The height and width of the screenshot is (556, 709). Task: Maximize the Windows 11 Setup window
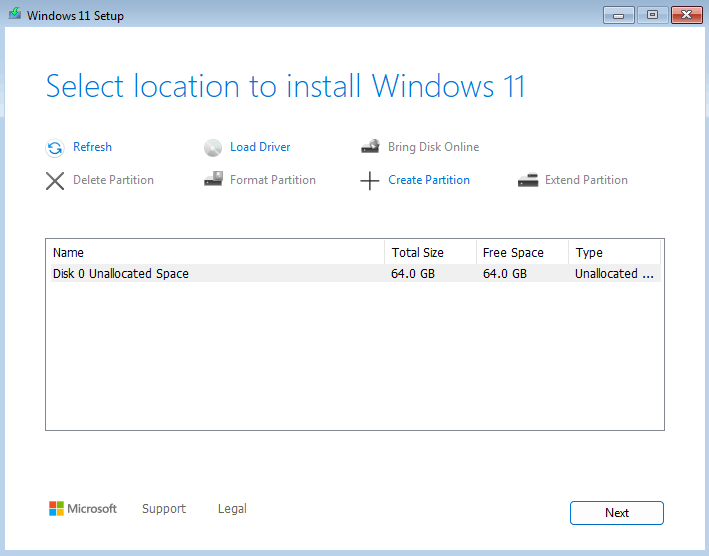652,15
